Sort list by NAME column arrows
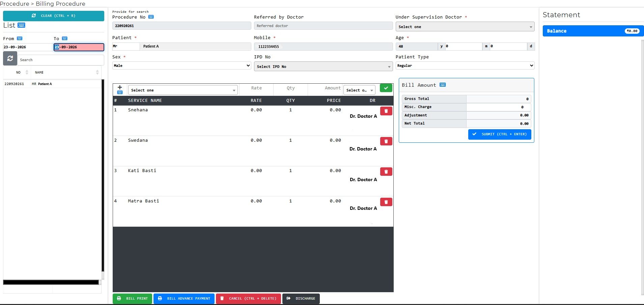 97,72
